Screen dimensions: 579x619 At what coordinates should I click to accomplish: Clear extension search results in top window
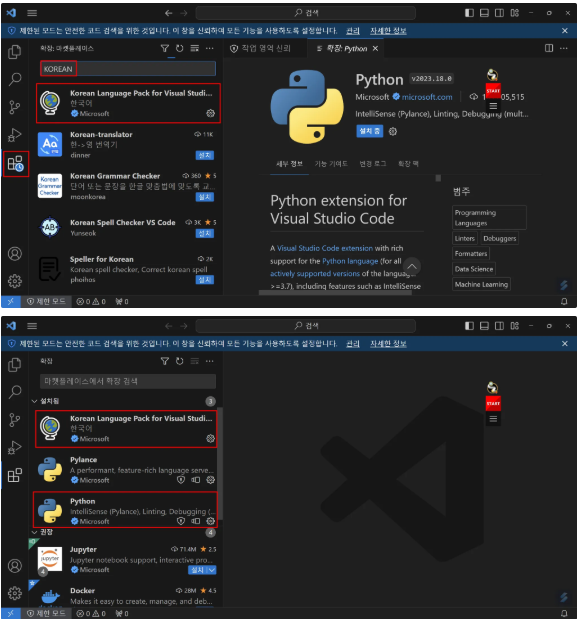(x=195, y=48)
